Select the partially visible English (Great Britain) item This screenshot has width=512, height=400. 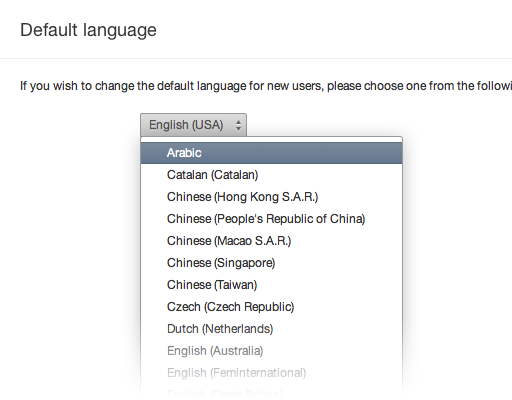(271, 393)
